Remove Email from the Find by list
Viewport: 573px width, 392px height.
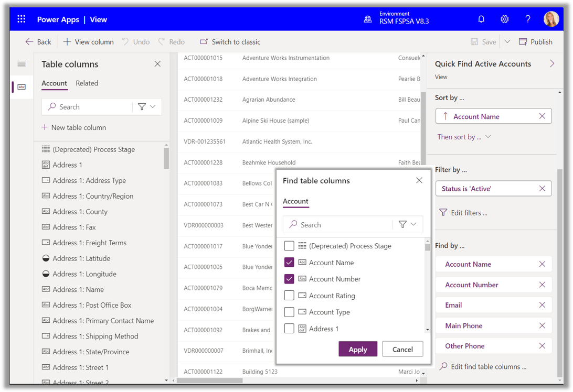[x=542, y=304]
